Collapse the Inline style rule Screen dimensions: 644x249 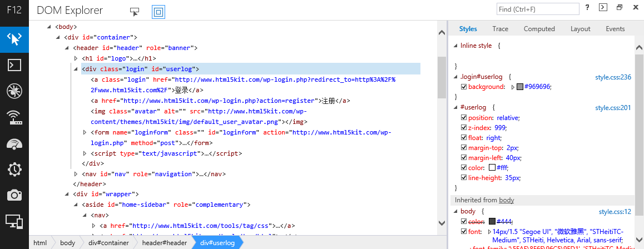pyautogui.click(x=455, y=46)
